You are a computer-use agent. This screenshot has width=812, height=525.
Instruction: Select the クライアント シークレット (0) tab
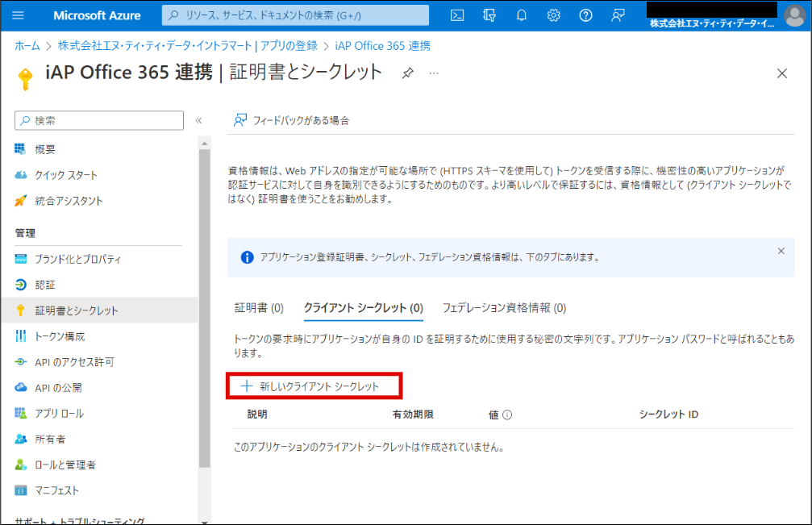pos(363,307)
